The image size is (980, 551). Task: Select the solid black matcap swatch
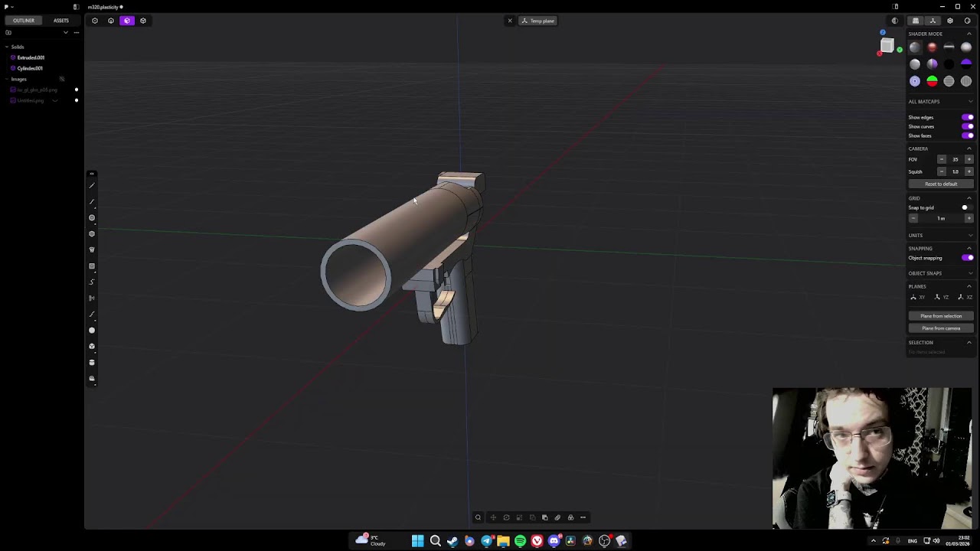(x=949, y=64)
